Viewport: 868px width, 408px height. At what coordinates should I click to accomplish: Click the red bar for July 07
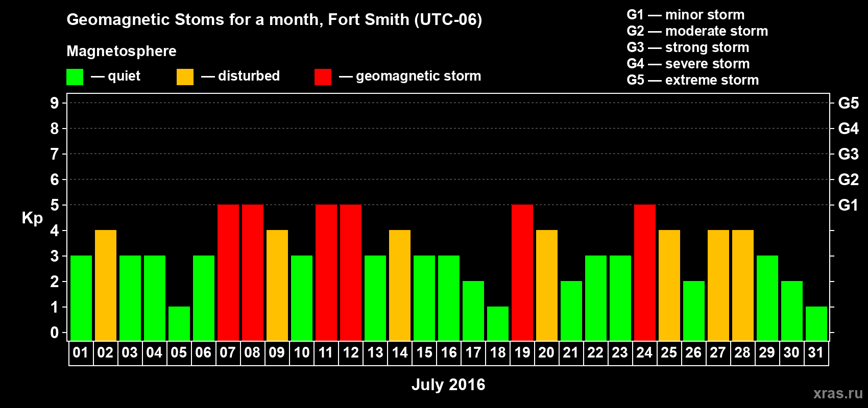click(228, 273)
